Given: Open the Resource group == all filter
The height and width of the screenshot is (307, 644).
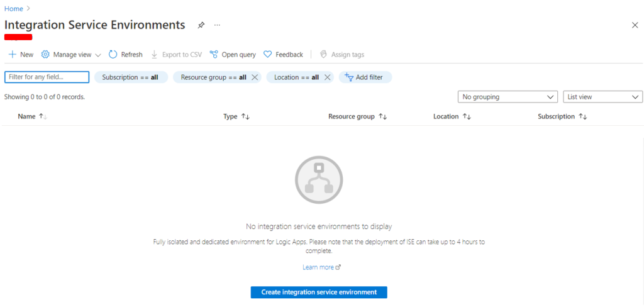Looking at the screenshot, I should point(214,77).
